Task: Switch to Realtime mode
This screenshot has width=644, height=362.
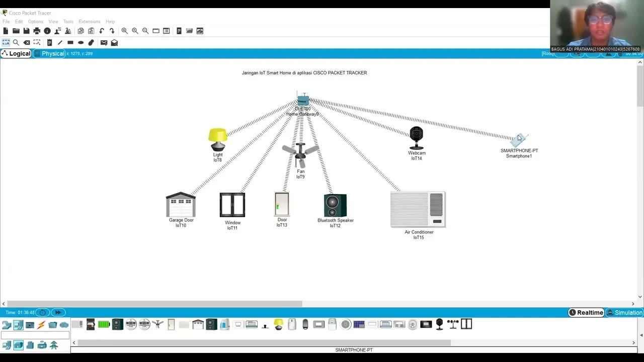Action: [x=586, y=313]
